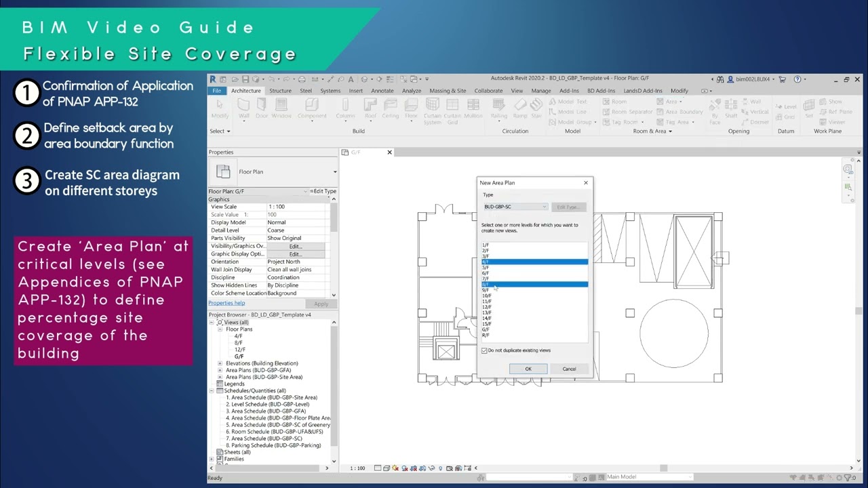Image resolution: width=868 pixels, height=488 pixels.
Task: Open floor plan 8/F in Project Browser
Action: click(238, 343)
